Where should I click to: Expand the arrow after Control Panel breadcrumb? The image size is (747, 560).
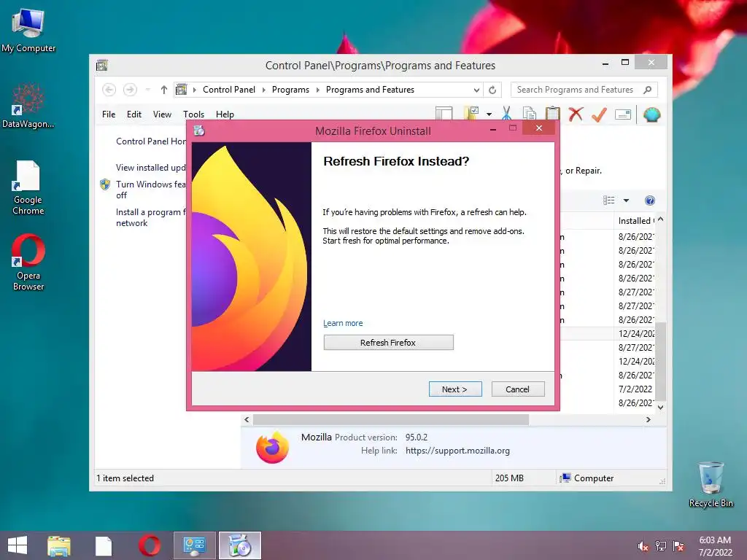pos(263,90)
